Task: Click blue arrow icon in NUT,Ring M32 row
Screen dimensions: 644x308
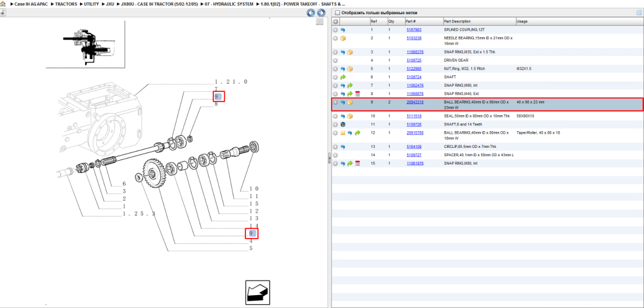Action: [343, 69]
